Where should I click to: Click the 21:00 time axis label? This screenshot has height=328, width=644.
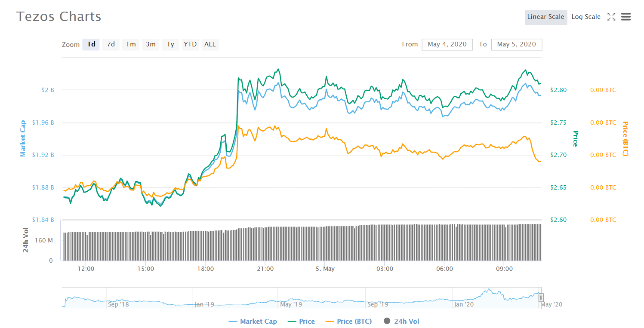[265, 269]
